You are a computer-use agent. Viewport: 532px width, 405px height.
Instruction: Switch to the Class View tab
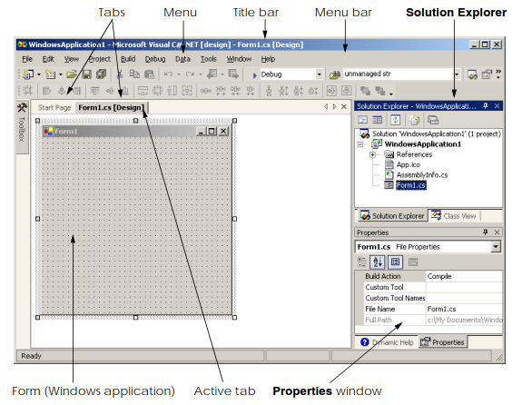(x=455, y=216)
